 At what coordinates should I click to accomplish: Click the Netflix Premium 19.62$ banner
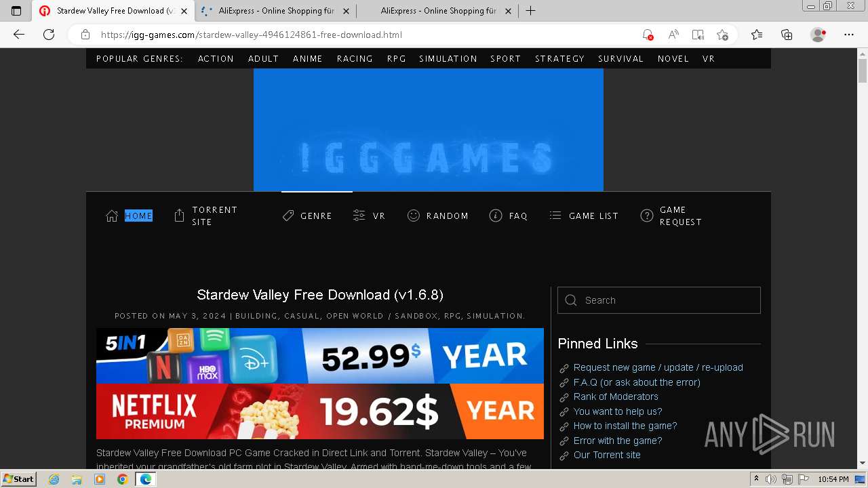pos(320,411)
